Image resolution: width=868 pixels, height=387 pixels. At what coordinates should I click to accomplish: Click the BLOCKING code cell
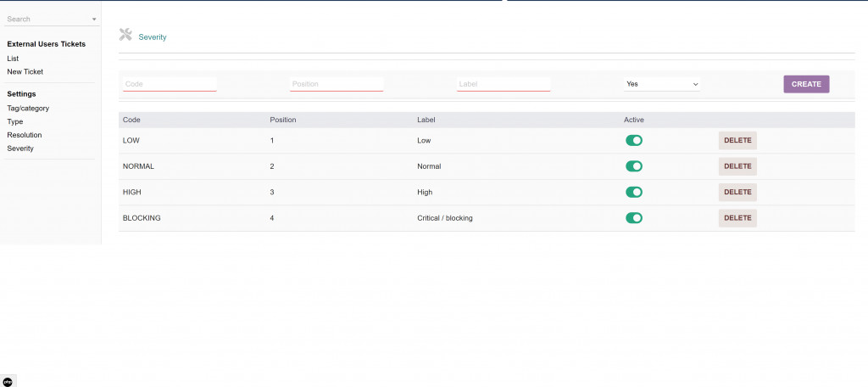pyautogui.click(x=142, y=218)
